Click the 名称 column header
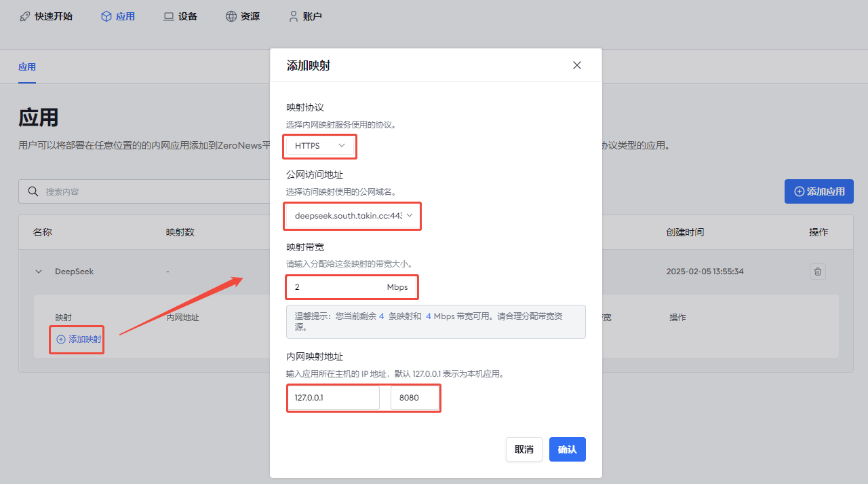868x484 pixels. coord(42,232)
